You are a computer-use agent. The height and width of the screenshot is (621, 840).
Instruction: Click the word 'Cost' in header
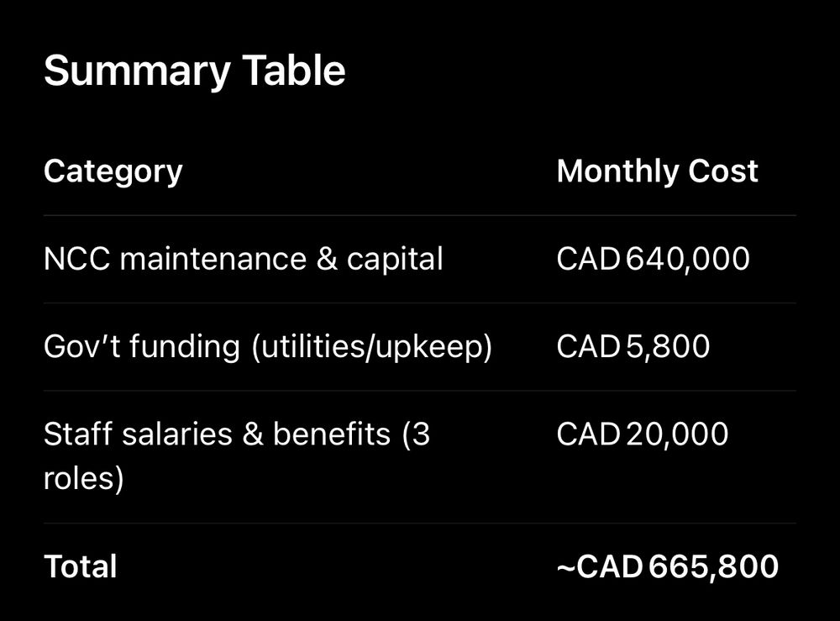pyautogui.click(x=723, y=171)
